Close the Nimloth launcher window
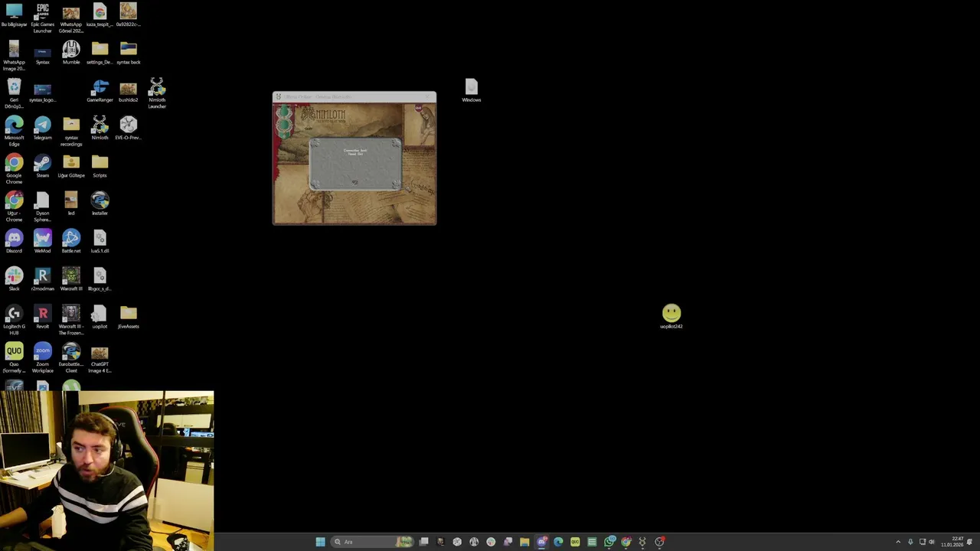 tap(429, 96)
